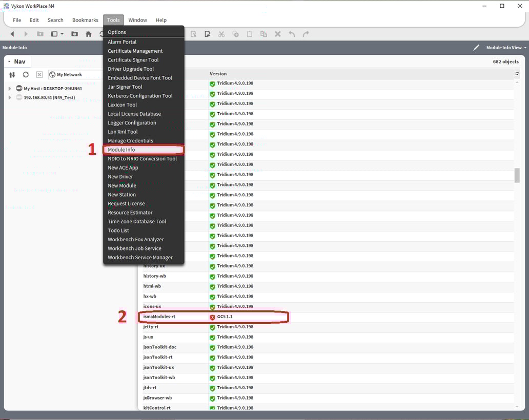Refresh the Nav tree with the refresh icon
Screen dimensions: 529x420
(26, 74)
